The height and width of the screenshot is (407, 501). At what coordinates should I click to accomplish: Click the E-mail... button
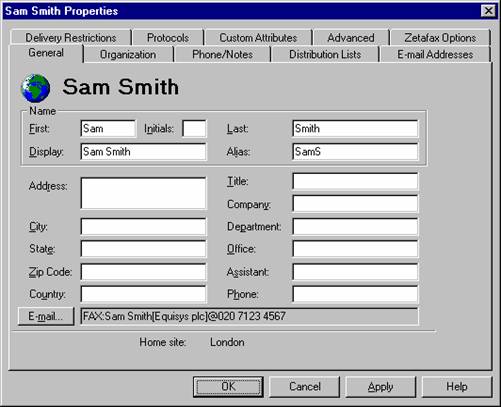(46, 316)
